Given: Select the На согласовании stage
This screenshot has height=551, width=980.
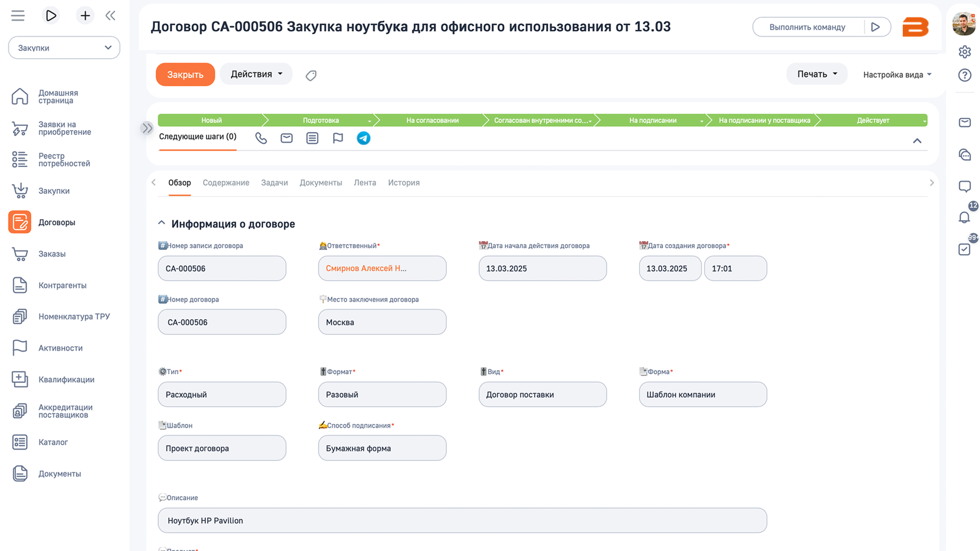Looking at the screenshot, I should click(432, 120).
